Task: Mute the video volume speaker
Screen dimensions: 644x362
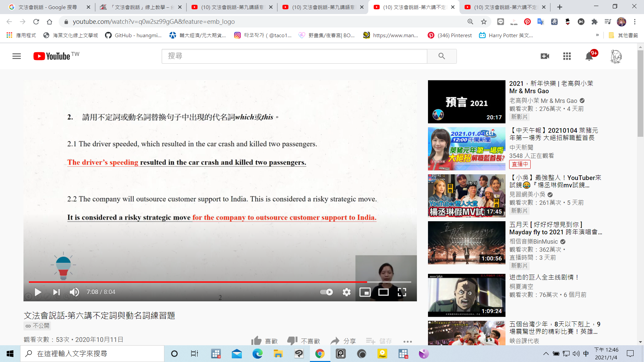Action: coord(74,292)
